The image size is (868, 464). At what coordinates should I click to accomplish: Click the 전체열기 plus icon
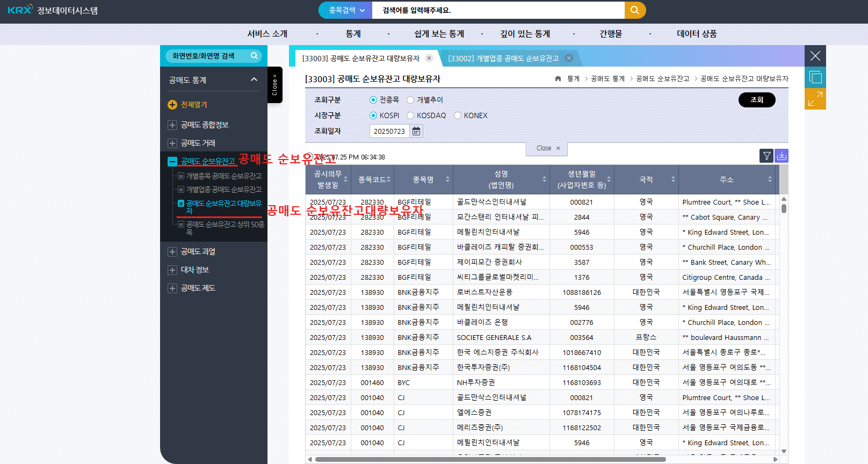[172, 105]
